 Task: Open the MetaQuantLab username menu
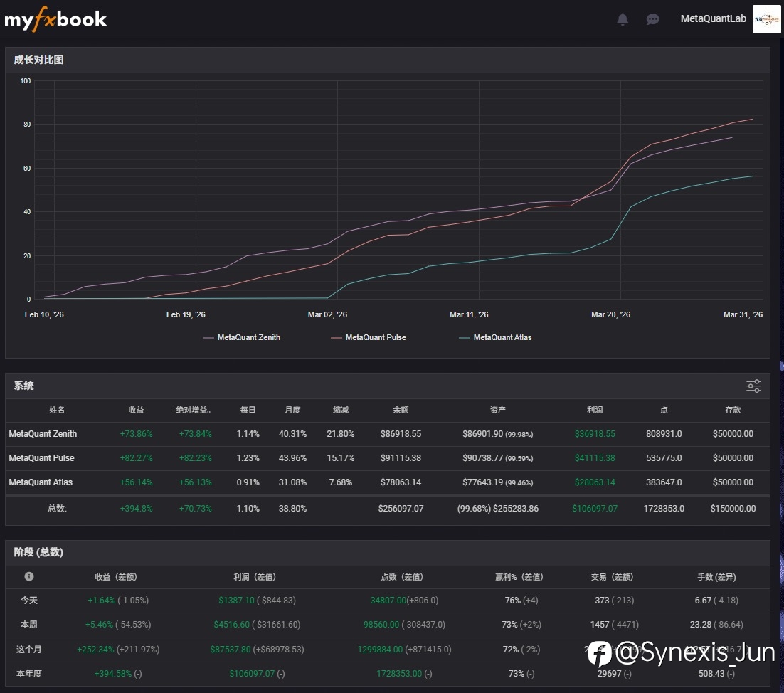(x=713, y=19)
